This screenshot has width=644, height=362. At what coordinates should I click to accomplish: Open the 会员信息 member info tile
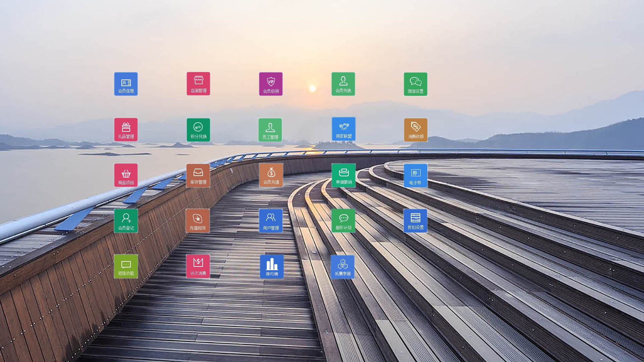(126, 84)
